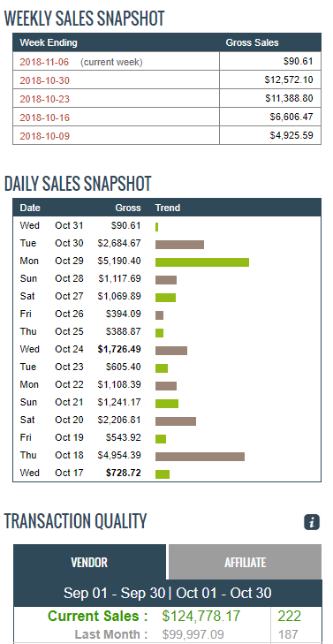Click the Tue Oct 30 trend bar

(179, 245)
